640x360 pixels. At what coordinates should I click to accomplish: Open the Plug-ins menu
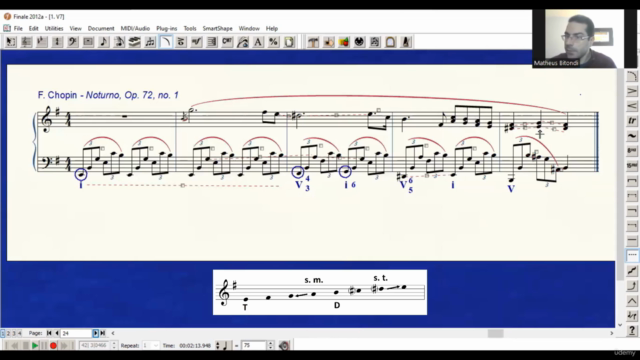click(167, 29)
